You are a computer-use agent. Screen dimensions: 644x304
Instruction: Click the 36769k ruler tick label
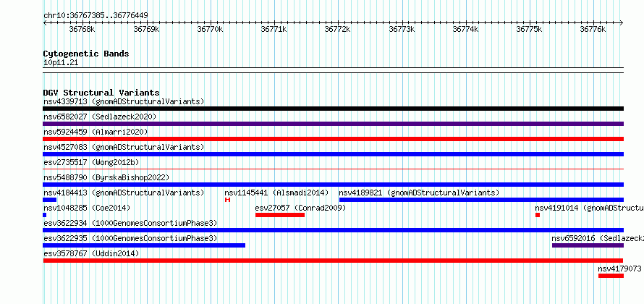point(146,29)
